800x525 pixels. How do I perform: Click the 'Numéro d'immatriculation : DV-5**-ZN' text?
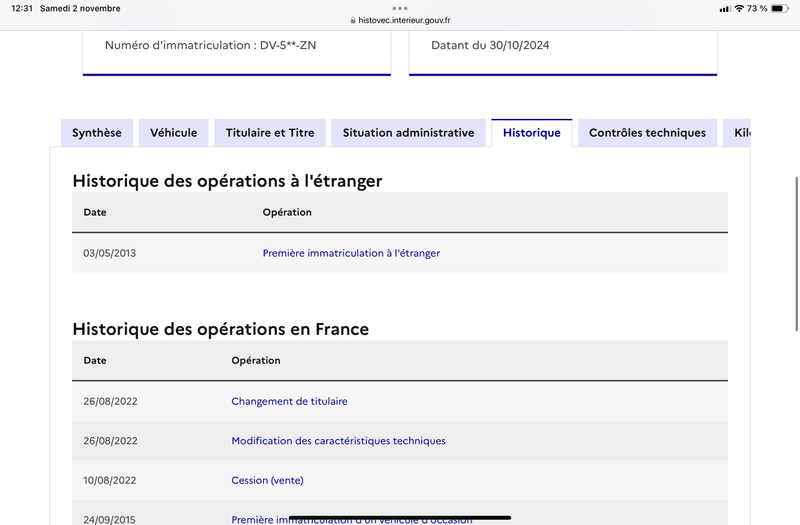[210, 45]
